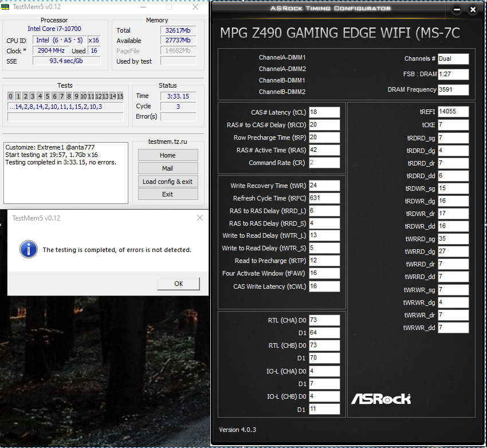Click the tREFI value field
Image resolution: width=487 pixels, height=448 pixels.
453,112
